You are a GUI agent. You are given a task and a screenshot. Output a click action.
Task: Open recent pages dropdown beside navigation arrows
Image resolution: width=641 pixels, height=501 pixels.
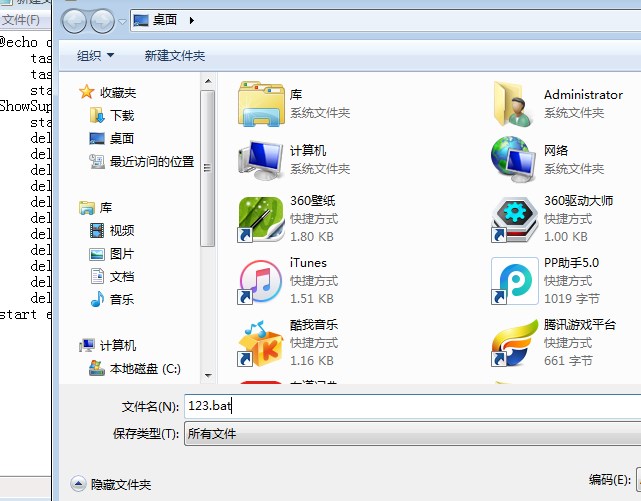122,21
